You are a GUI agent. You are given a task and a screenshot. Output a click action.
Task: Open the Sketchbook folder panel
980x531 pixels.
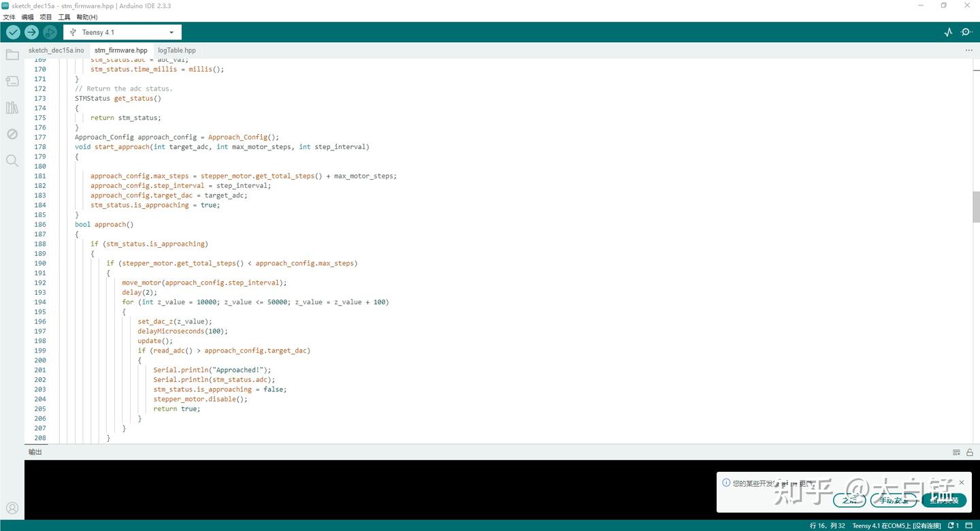(x=12, y=55)
